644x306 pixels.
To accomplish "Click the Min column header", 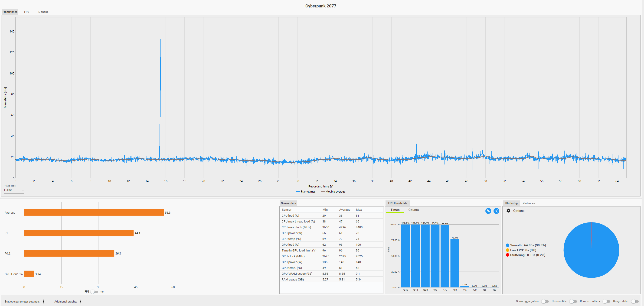I will click(x=325, y=209).
